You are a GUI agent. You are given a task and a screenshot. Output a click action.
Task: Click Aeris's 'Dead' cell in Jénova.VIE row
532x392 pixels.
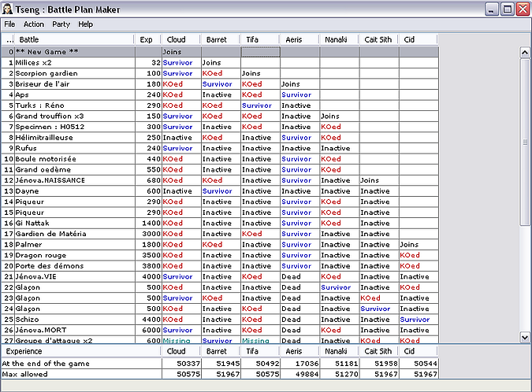point(300,276)
